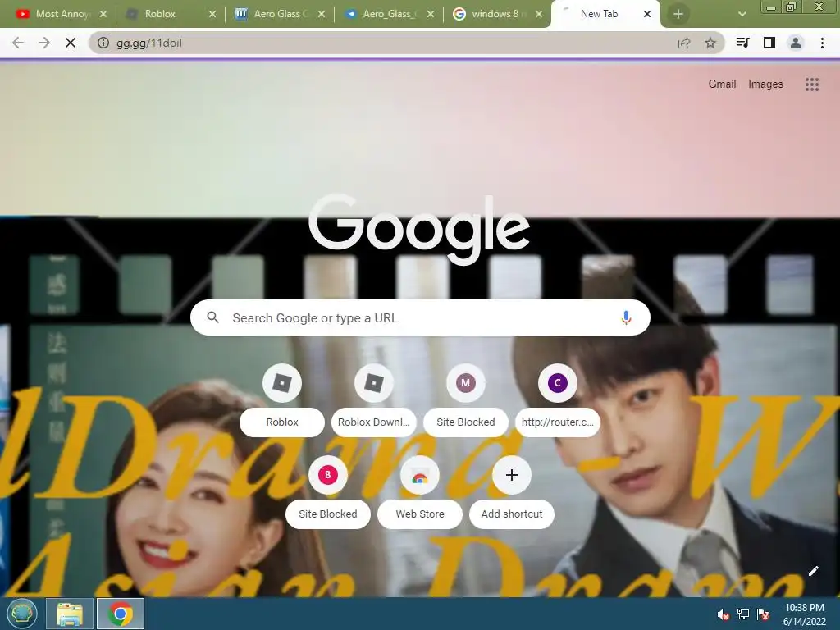The height and width of the screenshot is (630, 840).
Task: Share this page icon in address bar
Action: click(x=683, y=43)
